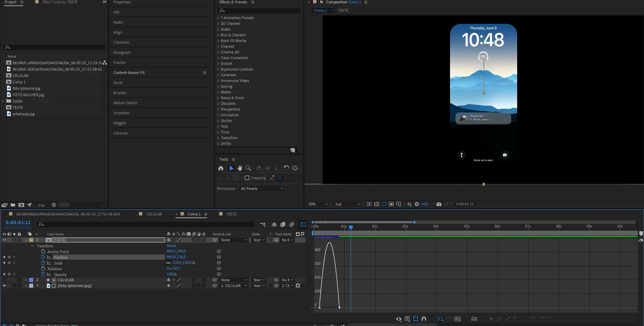Click the Position value 960,0 336,0
Viewport: 644px width, 326px height.
click(176, 257)
